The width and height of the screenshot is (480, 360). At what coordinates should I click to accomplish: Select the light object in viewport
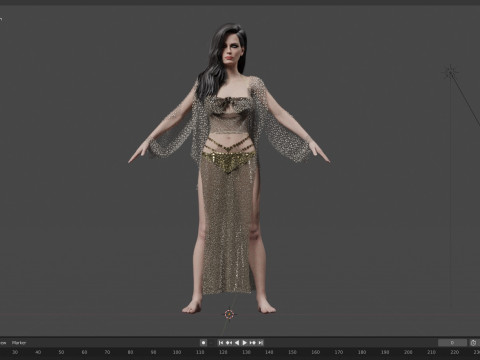(x=451, y=73)
